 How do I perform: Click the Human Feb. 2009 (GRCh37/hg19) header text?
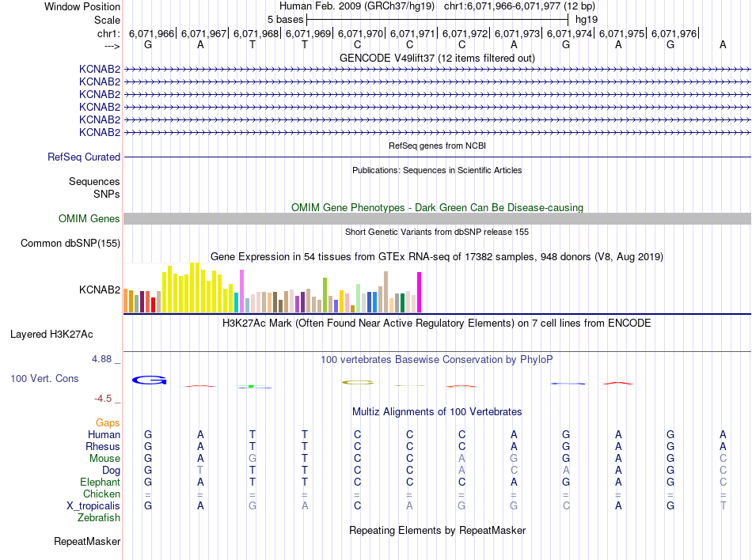357,6
